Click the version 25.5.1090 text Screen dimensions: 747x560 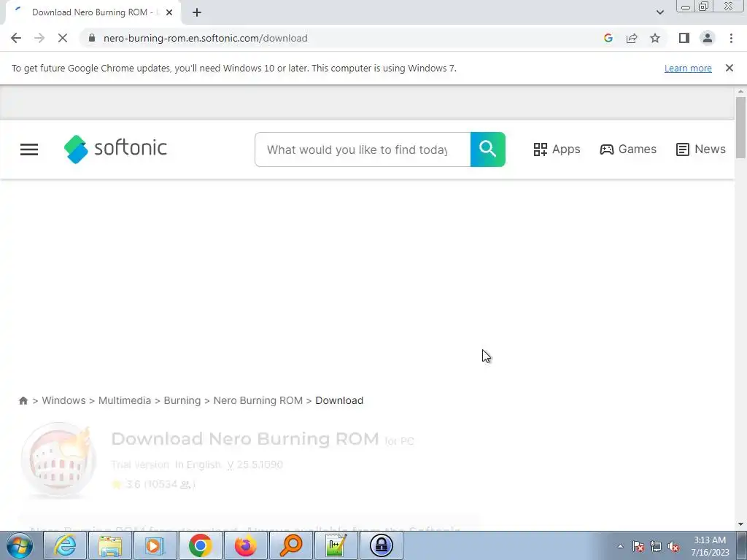point(255,464)
